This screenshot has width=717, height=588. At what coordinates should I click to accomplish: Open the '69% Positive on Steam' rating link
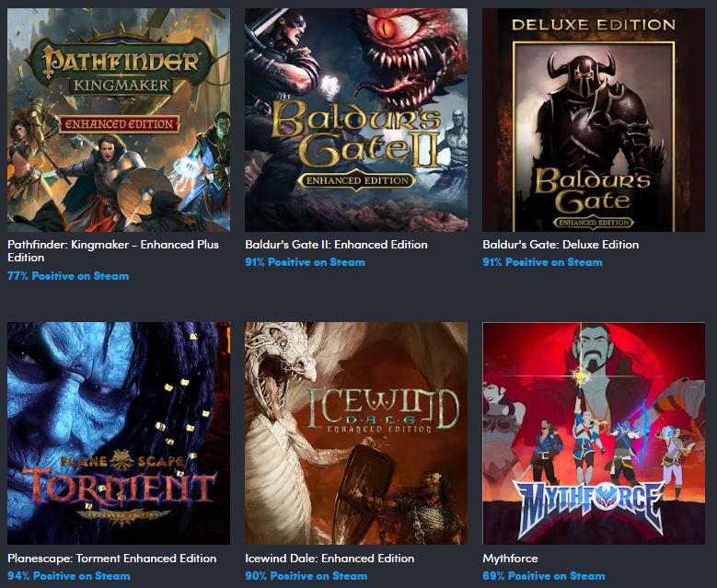tap(544, 576)
